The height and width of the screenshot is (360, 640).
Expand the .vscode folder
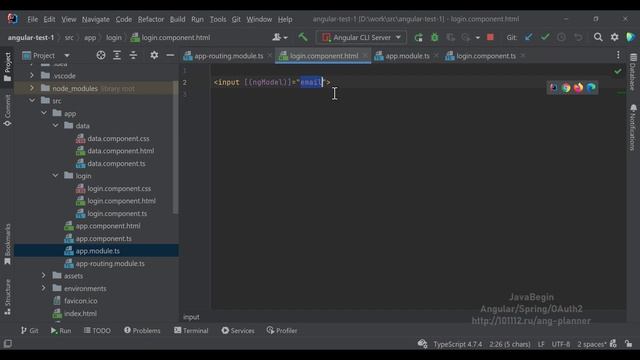(x=32, y=76)
